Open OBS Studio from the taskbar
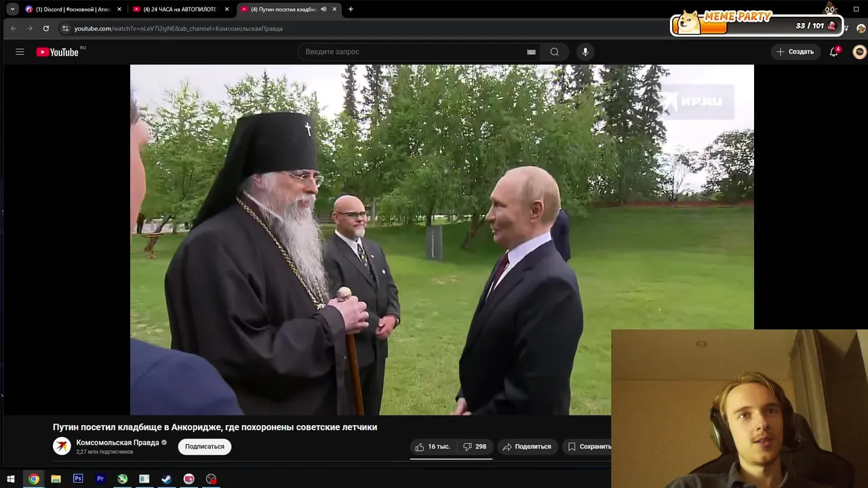The width and height of the screenshot is (868, 488). coord(211,479)
